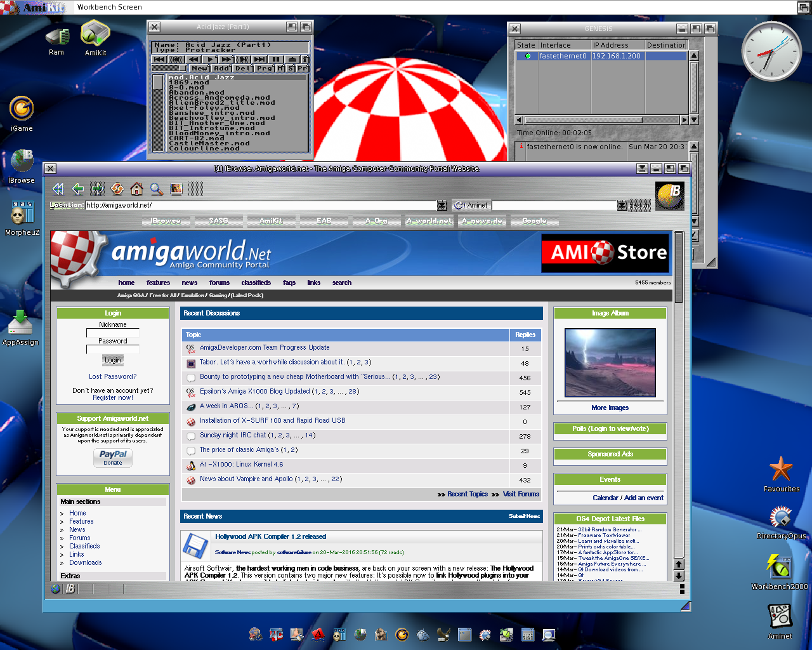Viewport: 812px width, 650px height.
Task: Open the AmiKit drive desktop icon
Action: (95, 38)
